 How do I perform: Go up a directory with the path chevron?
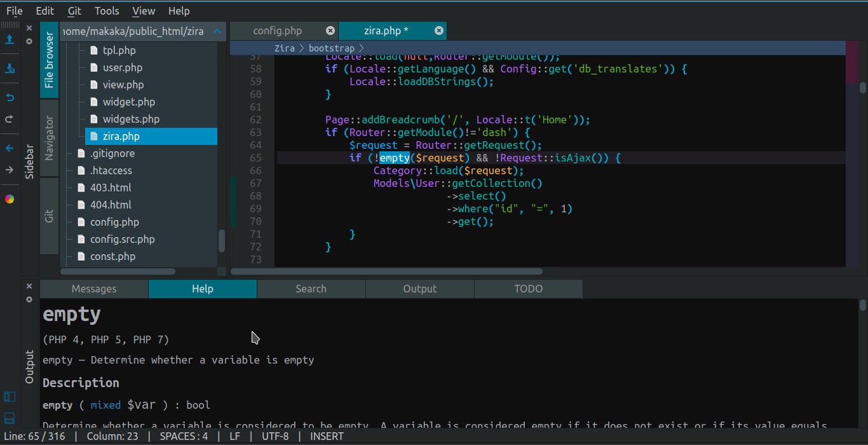(217, 31)
